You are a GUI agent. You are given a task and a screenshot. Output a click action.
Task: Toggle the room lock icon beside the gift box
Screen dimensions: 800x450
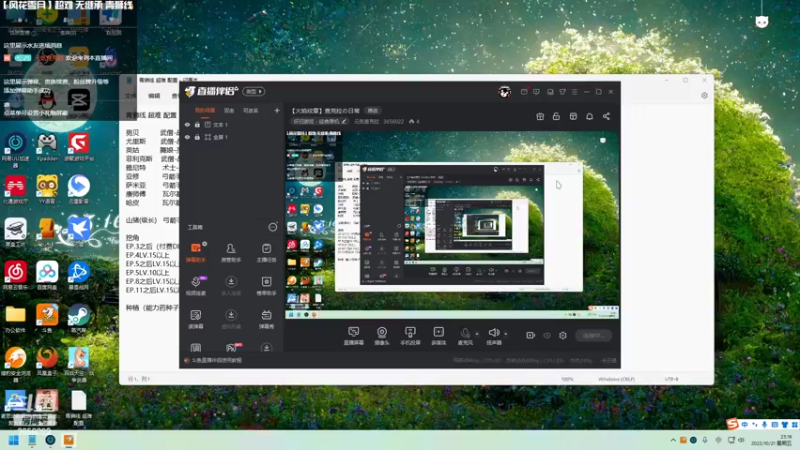coord(556,116)
